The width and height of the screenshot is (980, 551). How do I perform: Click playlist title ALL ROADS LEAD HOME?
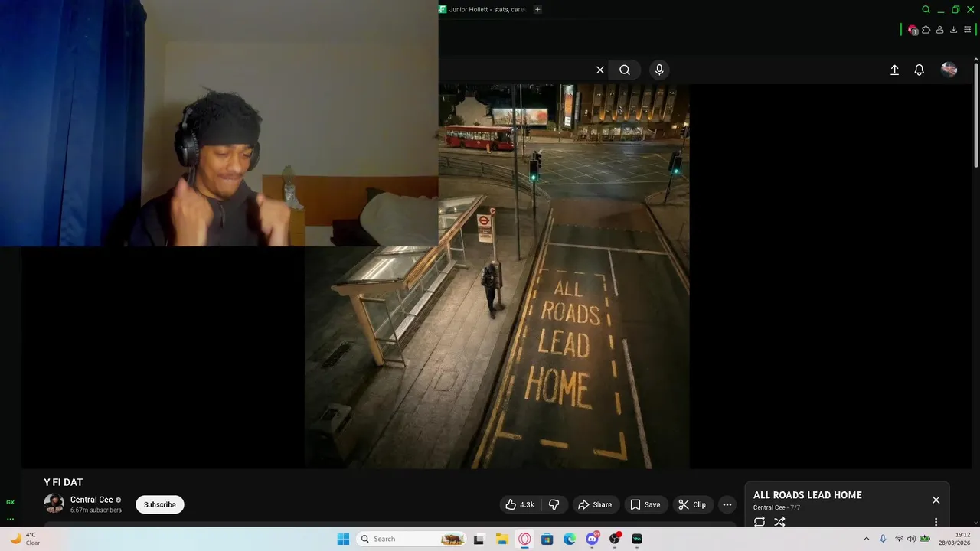coord(808,495)
